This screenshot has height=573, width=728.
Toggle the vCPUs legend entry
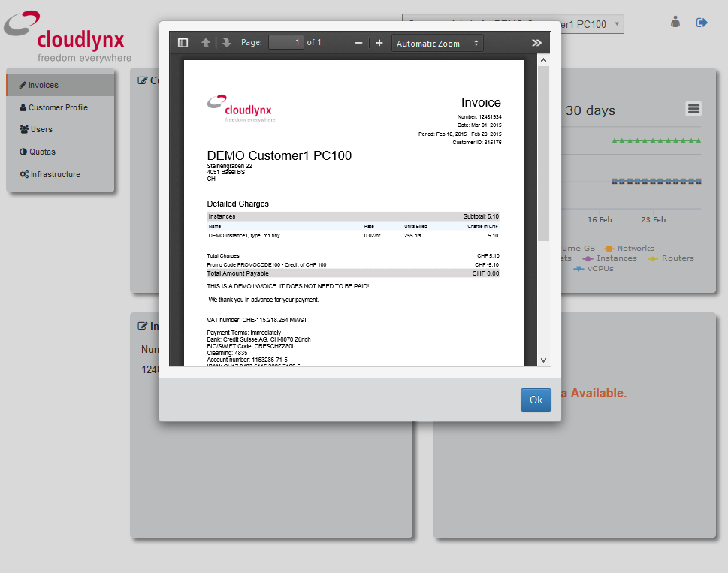pos(594,268)
